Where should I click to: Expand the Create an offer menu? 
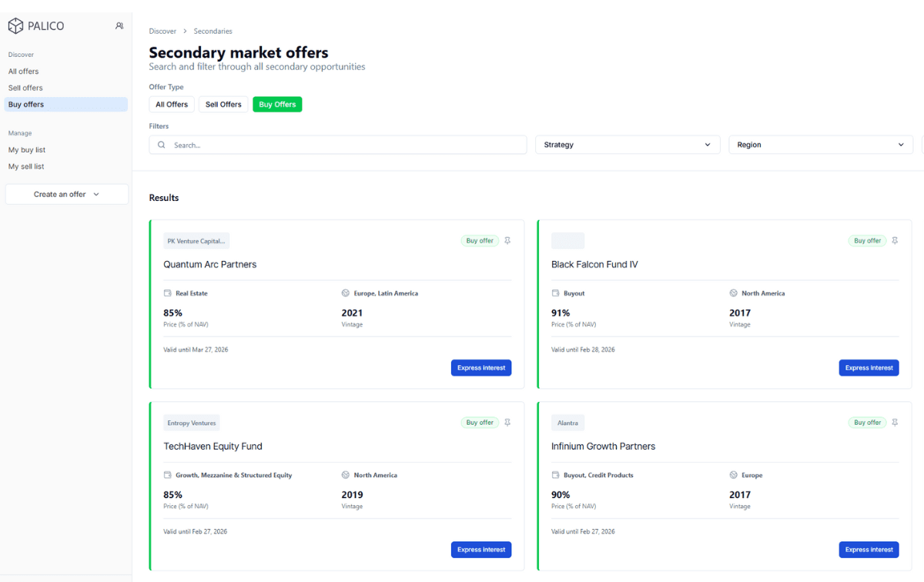point(66,195)
